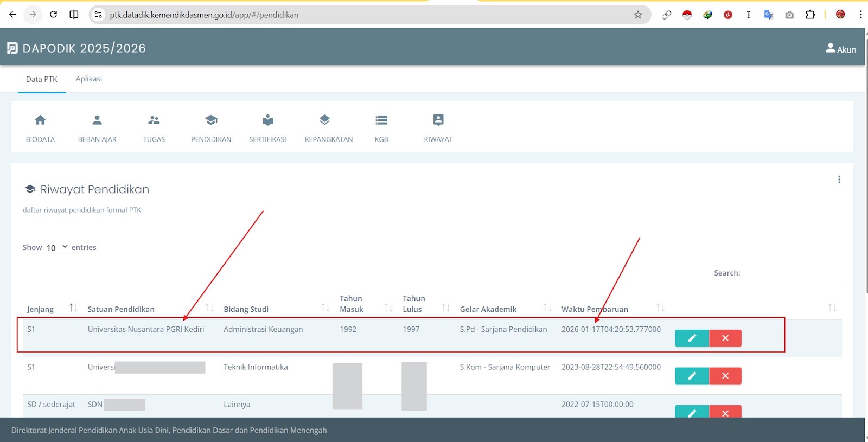The height and width of the screenshot is (442, 868).
Task: Open the RIWAYAT badge icon
Action: (x=438, y=120)
